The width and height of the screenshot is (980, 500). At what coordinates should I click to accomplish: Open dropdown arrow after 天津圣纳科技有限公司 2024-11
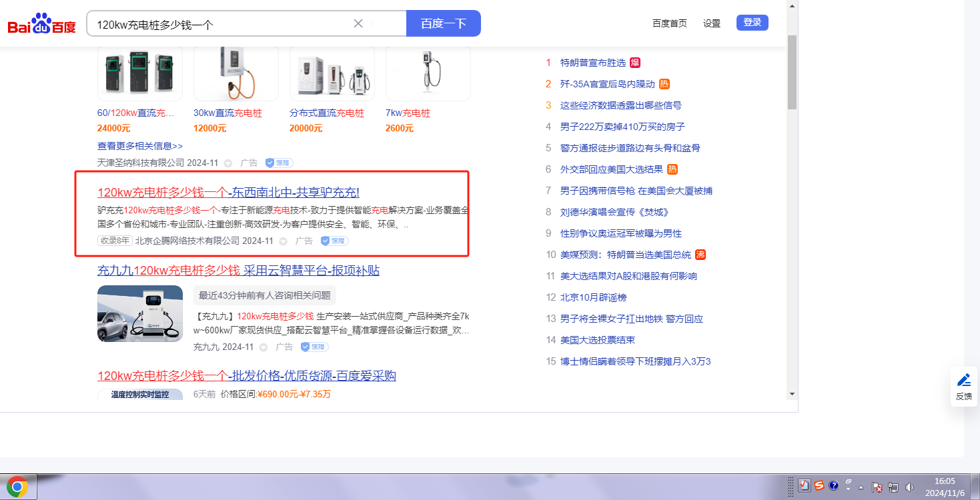(x=227, y=163)
